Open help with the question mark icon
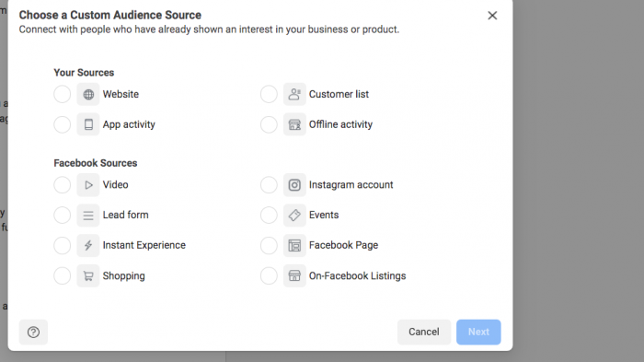644x362 pixels. (x=33, y=332)
